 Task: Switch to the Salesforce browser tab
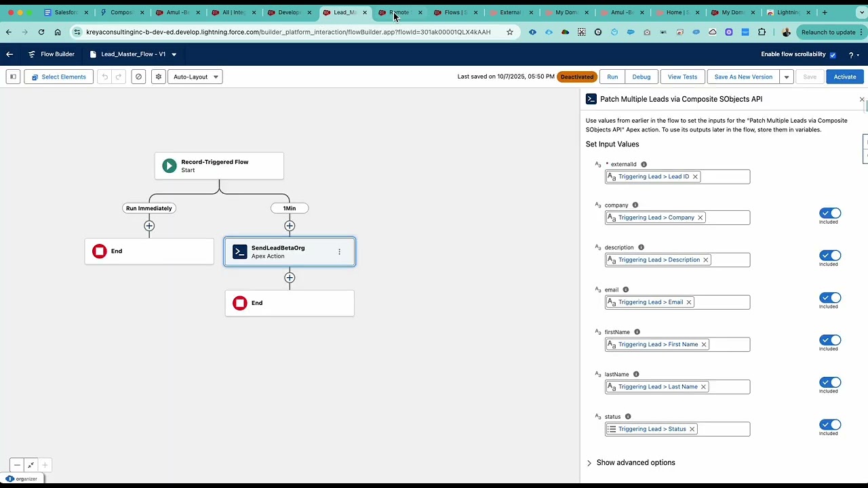coord(65,12)
